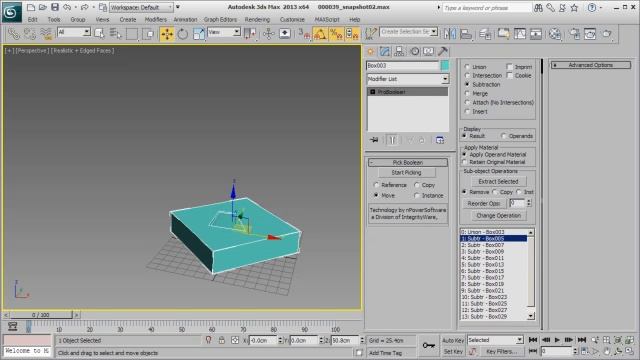
Task: Click the Box003 object color swatch
Action: click(445, 65)
